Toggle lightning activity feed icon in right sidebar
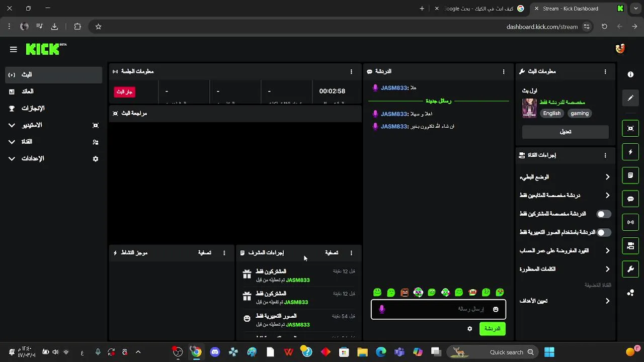This screenshot has width=644, height=362. pyautogui.click(x=630, y=152)
